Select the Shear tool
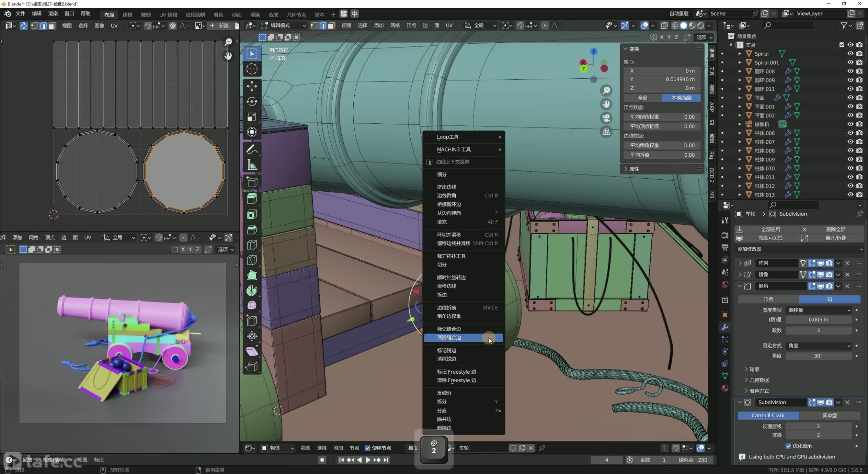The width and height of the screenshot is (868, 474). pos(252,351)
